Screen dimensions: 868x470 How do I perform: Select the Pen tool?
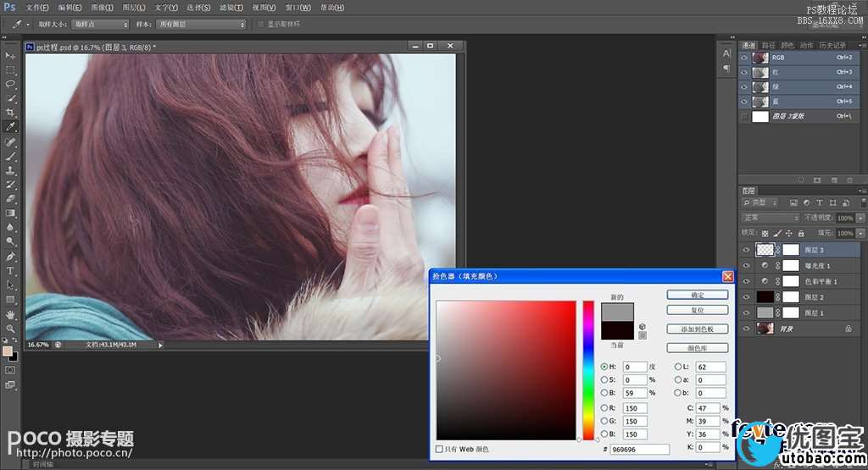(10, 257)
